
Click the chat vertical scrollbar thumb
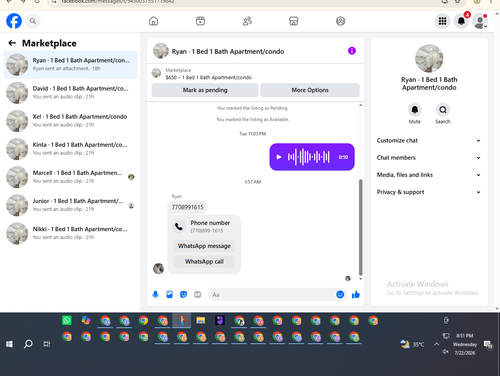coord(361,227)
